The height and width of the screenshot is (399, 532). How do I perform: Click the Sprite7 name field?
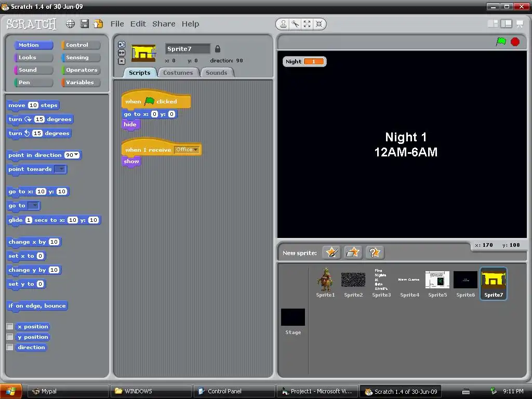[x=188, y=49]
